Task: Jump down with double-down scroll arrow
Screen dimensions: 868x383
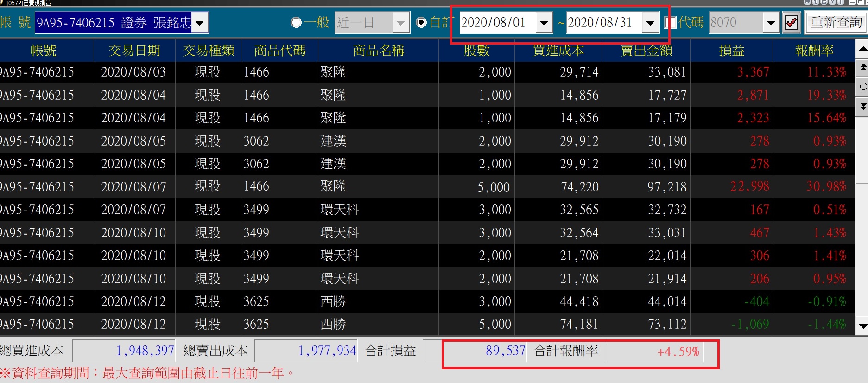Action: (x=862, y=106)
